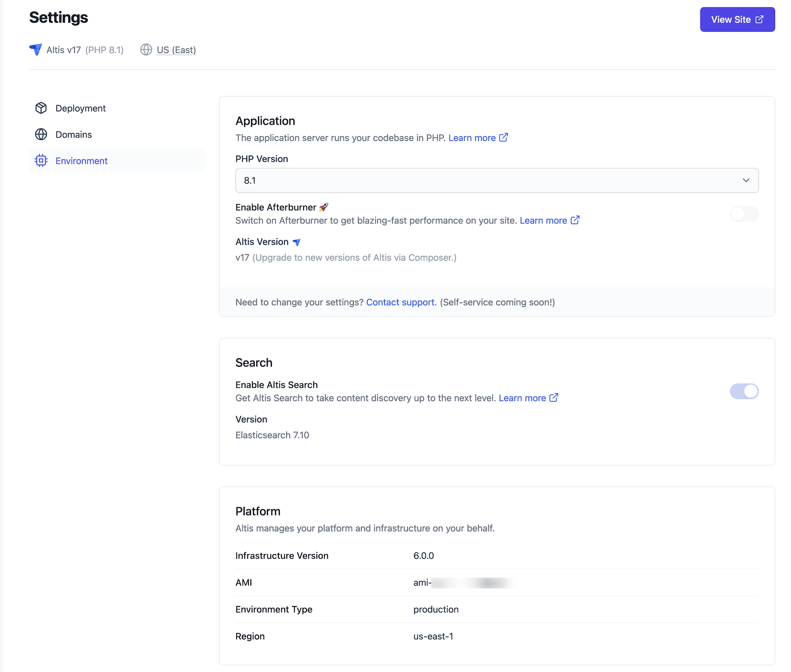Click the external-link icon after Afterburner's Learn more

575,220
